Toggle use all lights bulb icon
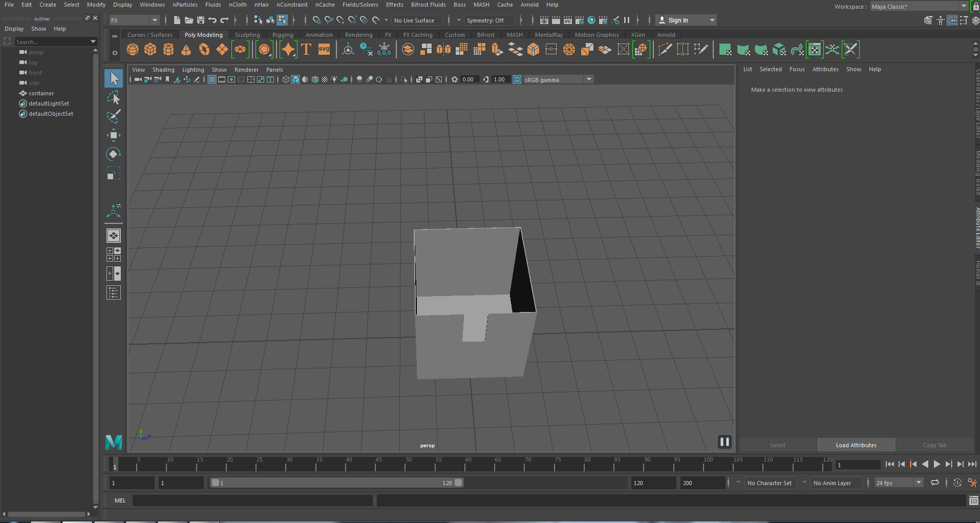This screenshot has height=523, width=980. pyautogui.click(x=335, y=79)
